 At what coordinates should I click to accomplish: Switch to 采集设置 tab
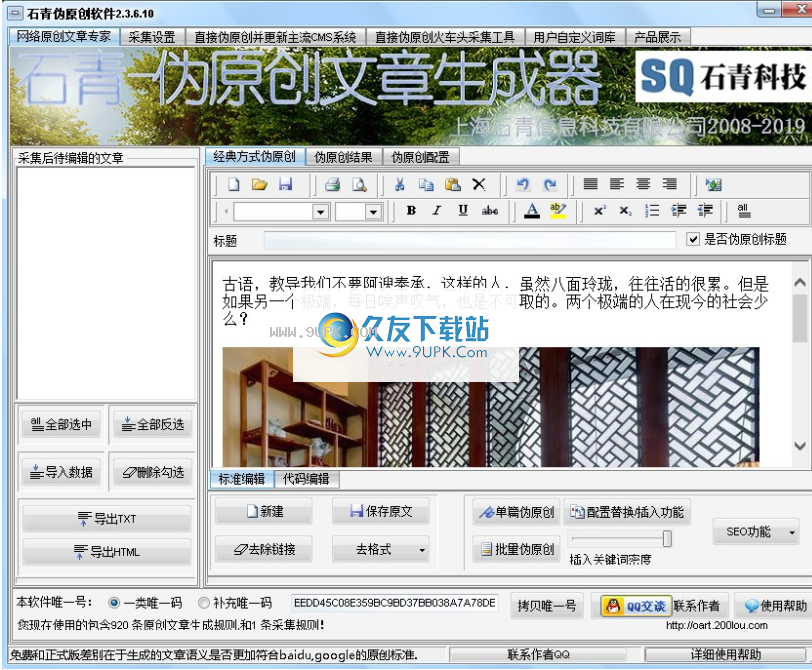pos(152,37)
